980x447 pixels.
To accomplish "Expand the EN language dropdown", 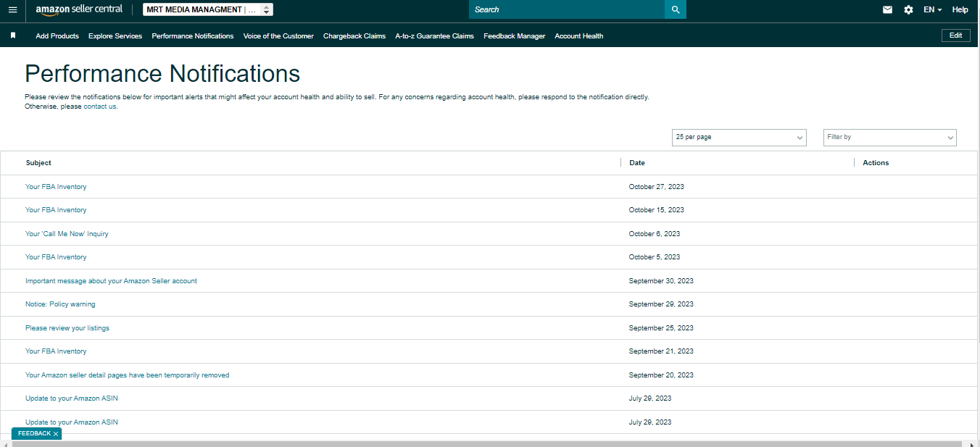I will 932,9.
